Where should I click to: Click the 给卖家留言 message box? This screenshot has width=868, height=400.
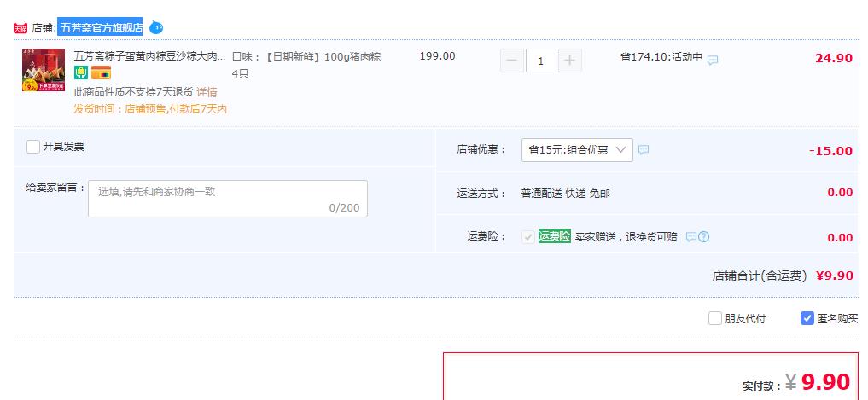228,199
